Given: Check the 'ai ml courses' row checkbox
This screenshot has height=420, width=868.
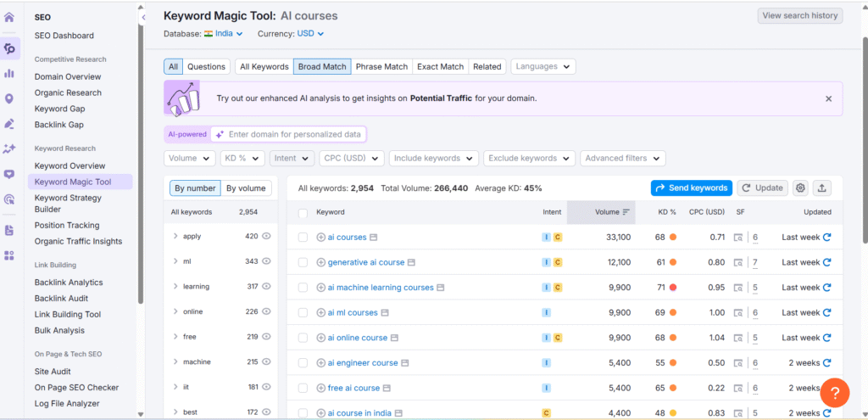Looking at the screenshot, I should 303,312.
